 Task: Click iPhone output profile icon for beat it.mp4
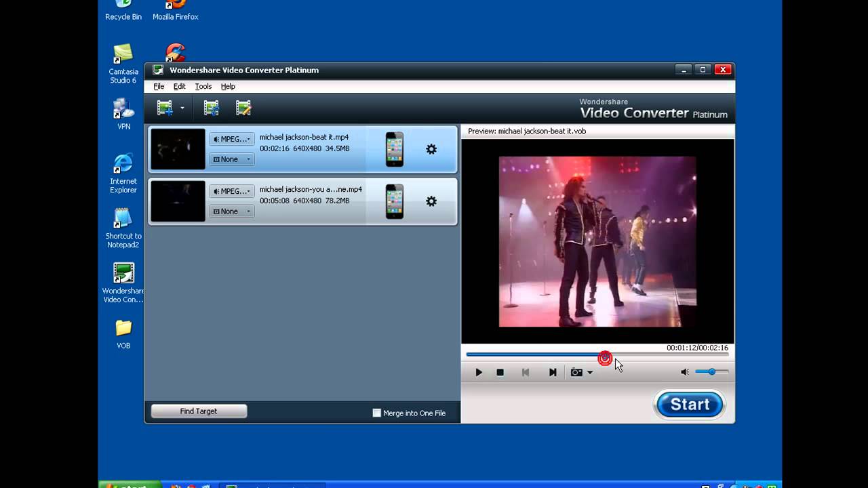[395, 149]
